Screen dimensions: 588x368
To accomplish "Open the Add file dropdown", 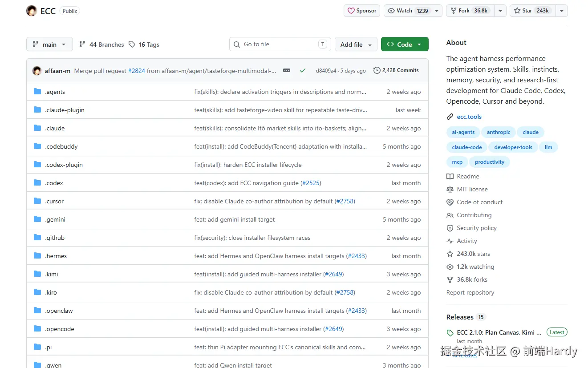I will 356,44.
